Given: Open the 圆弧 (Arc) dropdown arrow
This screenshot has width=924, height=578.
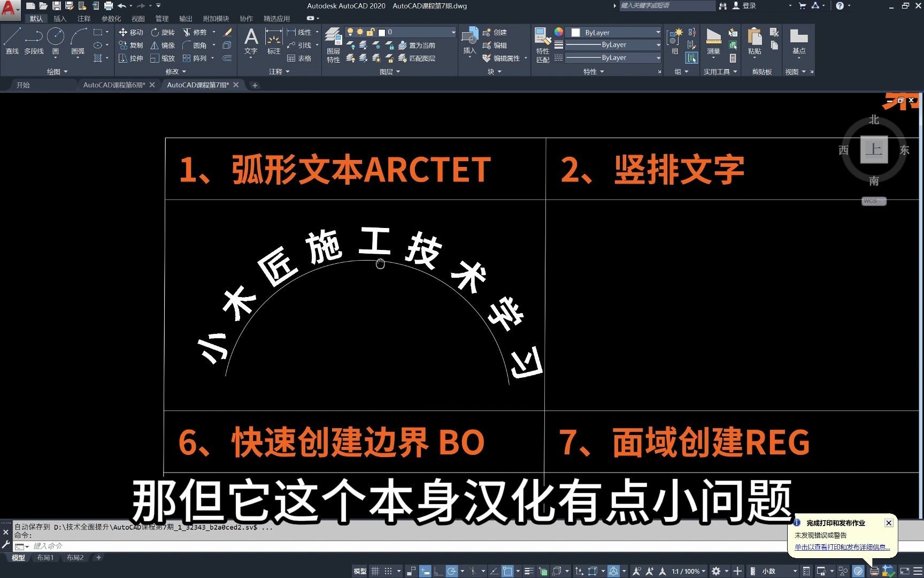Looking at the screenshot, I should pos(78,57).
